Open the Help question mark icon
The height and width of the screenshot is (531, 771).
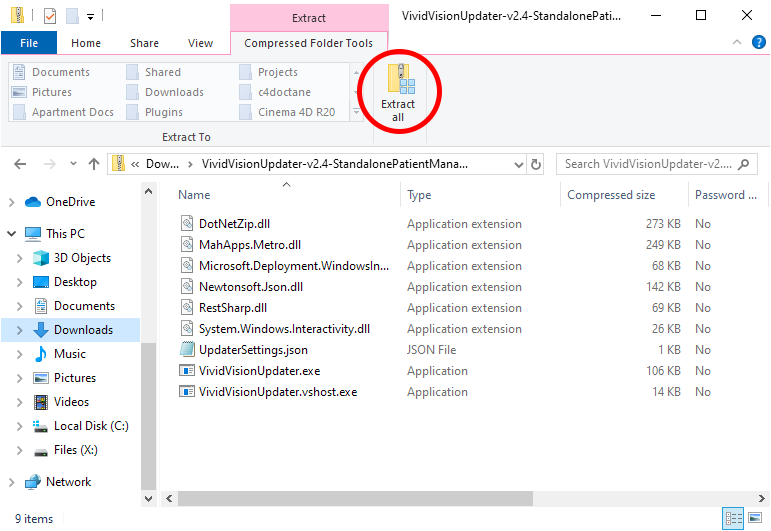759,42
